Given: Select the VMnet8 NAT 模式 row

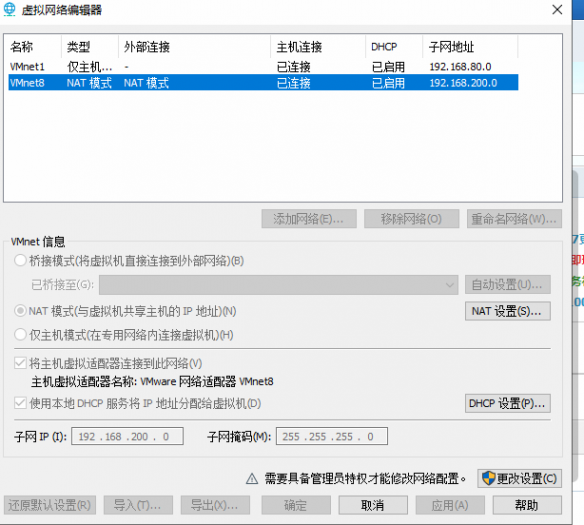Looking at the screenshot, I should (263, 82).
